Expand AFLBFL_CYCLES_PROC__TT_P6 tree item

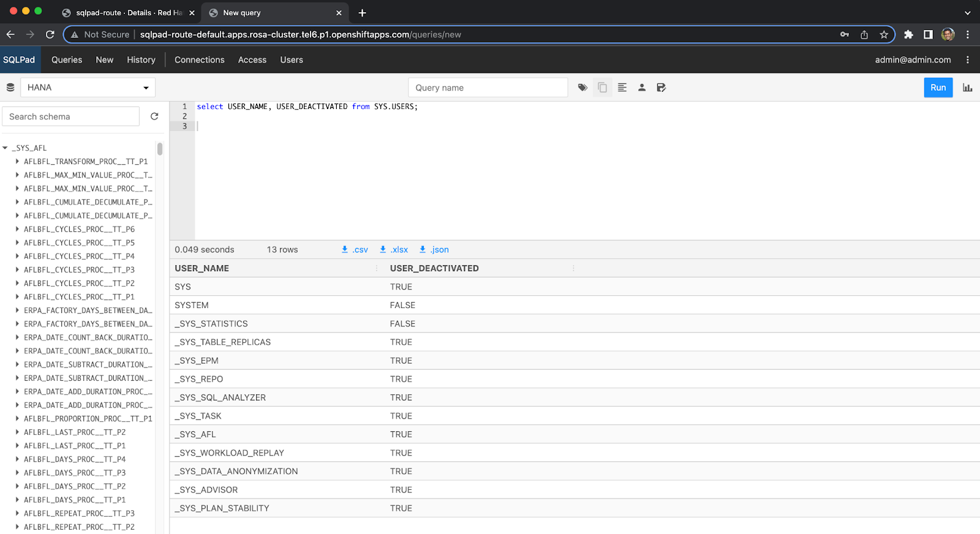tap(17, 229)
